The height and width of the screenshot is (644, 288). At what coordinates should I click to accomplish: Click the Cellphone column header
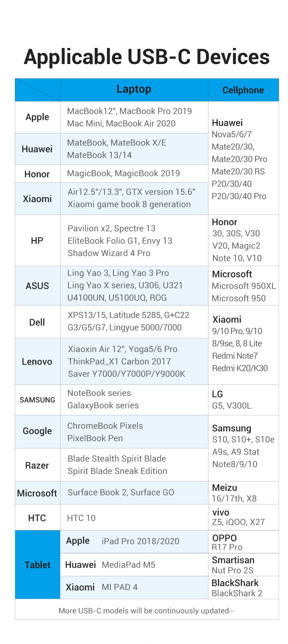[243, 90]
